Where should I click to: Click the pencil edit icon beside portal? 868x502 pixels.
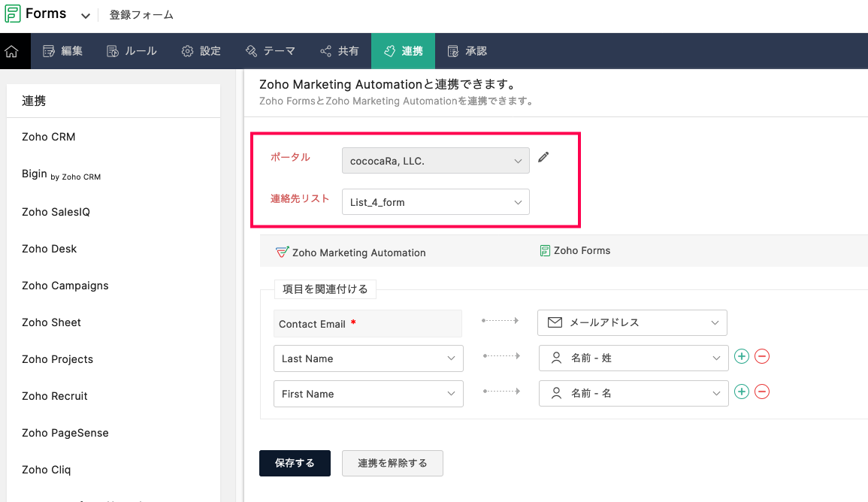543,157
